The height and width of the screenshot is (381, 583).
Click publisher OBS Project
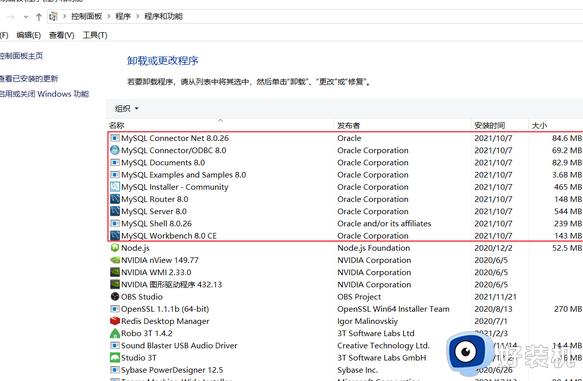(x=359, y=297)
